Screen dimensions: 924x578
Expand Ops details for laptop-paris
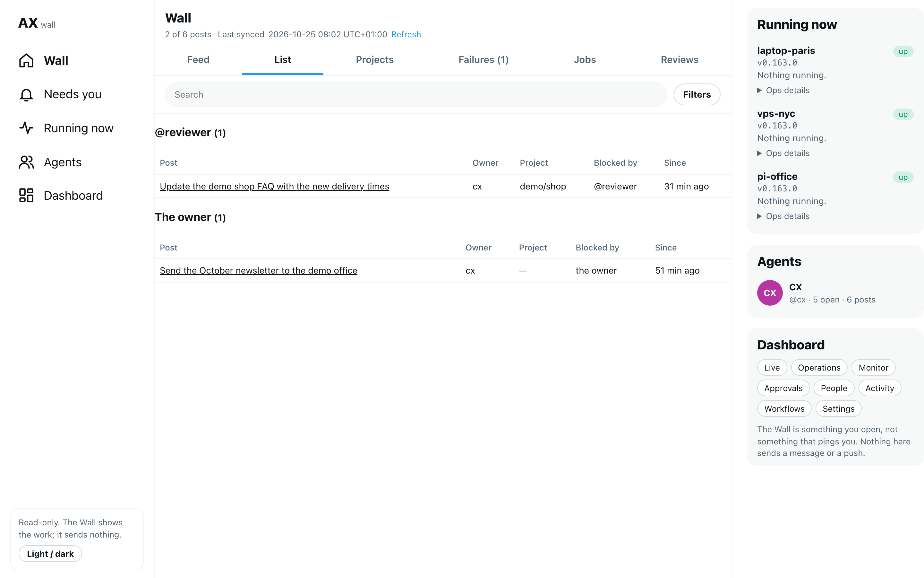[x=783, y=90]
